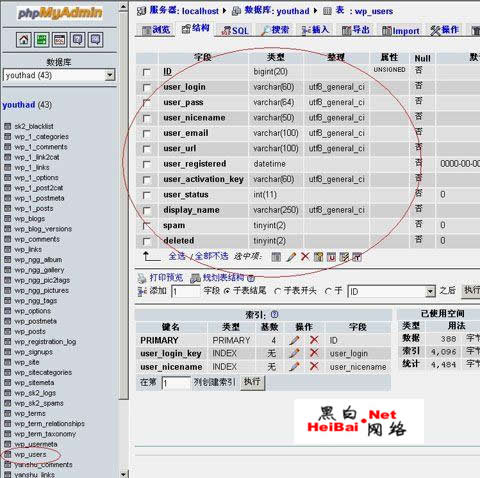Click the index icon for selected fields

(344, 257)
